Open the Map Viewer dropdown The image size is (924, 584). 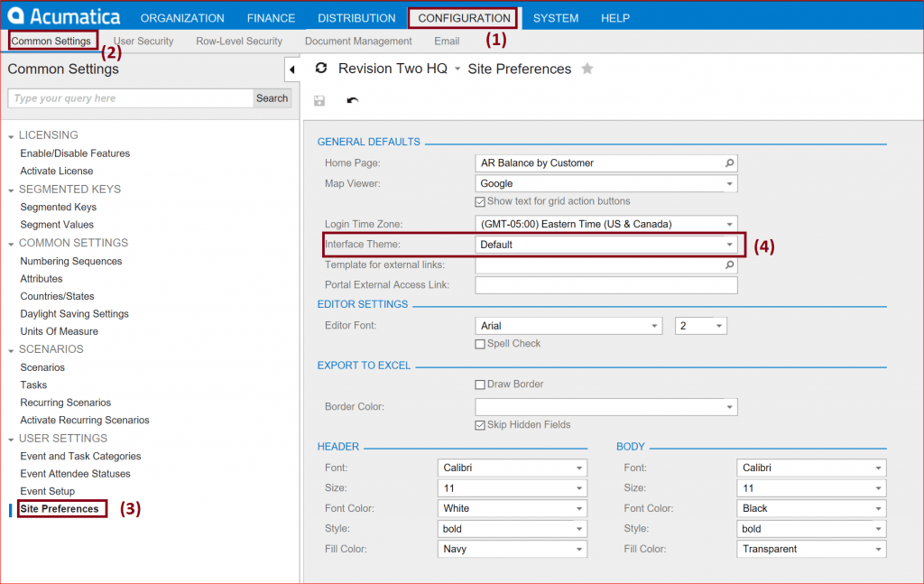729,184
